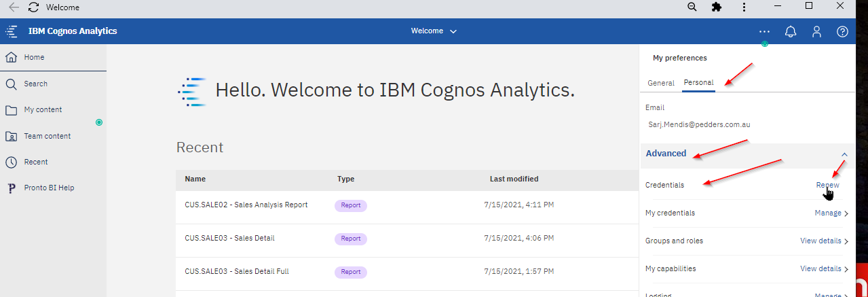
Task: Open the personal menu user icon
Action: [x=817, y=31]
